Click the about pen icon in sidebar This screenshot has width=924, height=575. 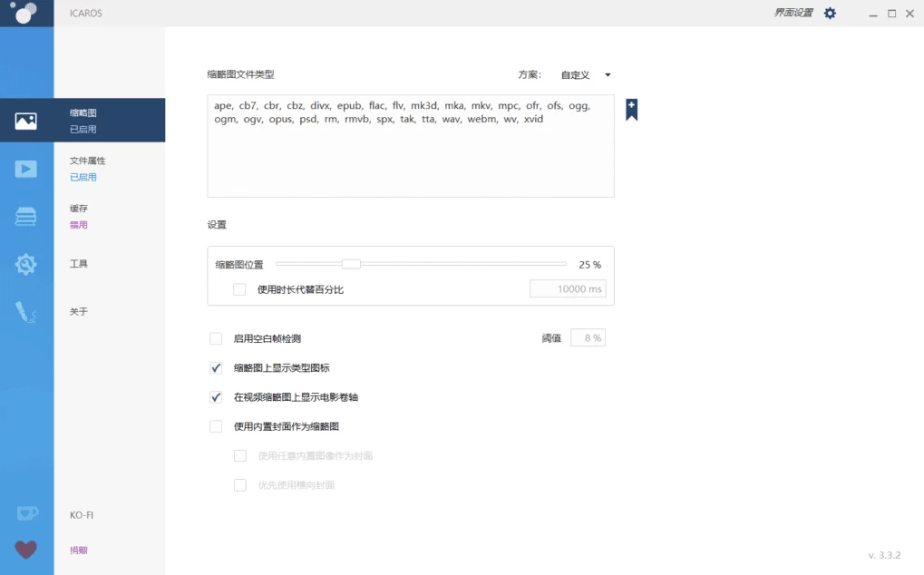(x=26, y=312)
